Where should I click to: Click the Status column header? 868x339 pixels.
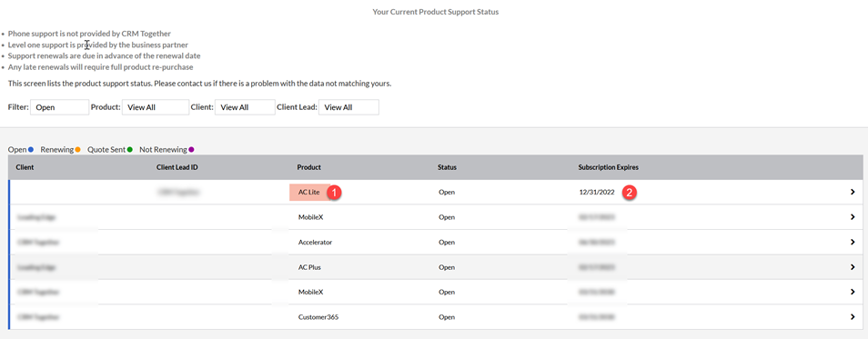pos(447,167)
